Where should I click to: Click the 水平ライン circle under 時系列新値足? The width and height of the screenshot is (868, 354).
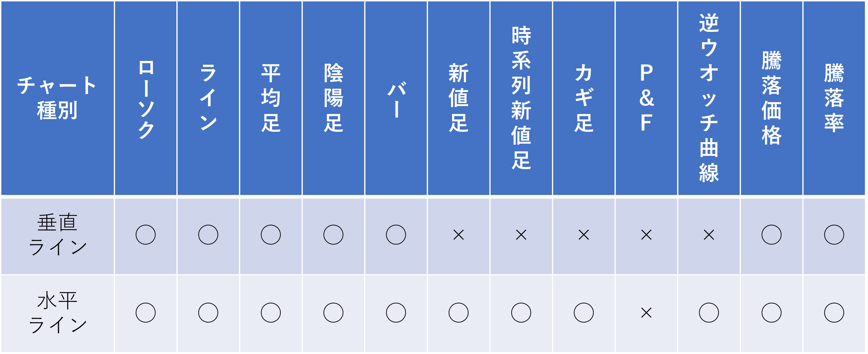click(521, 313)
